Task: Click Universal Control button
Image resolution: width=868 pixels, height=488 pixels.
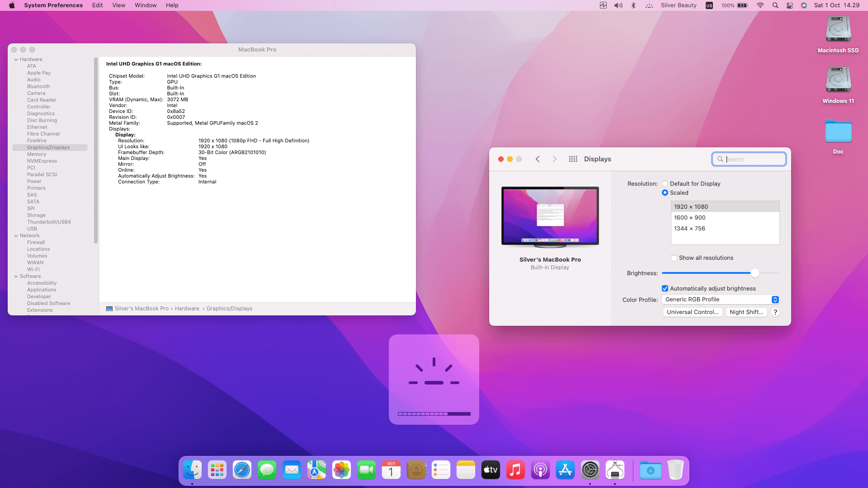Action: 693,312
